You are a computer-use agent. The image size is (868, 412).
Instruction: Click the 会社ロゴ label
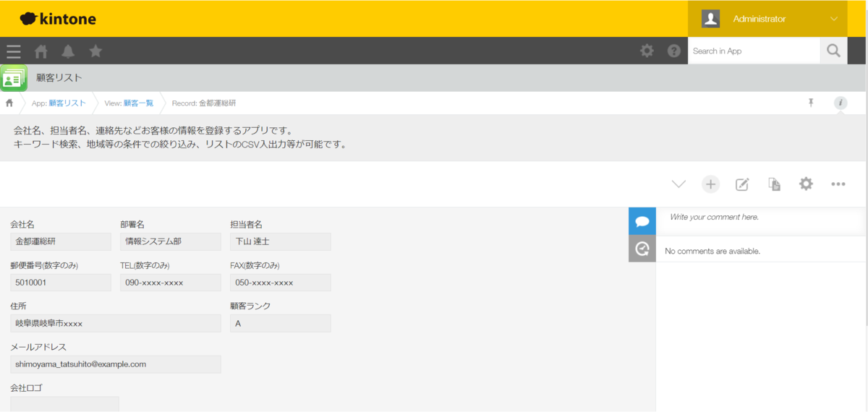27,388
